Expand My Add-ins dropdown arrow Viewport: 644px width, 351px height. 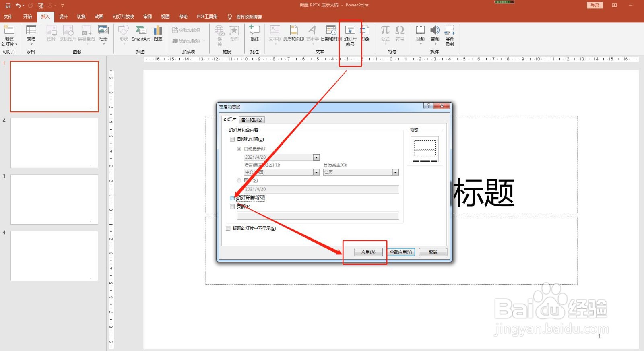pos(204,41)
